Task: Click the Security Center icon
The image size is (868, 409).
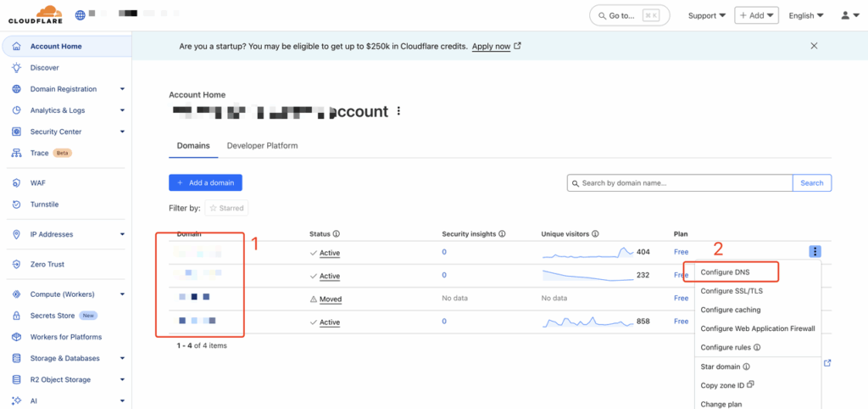Action: point(17,132)
